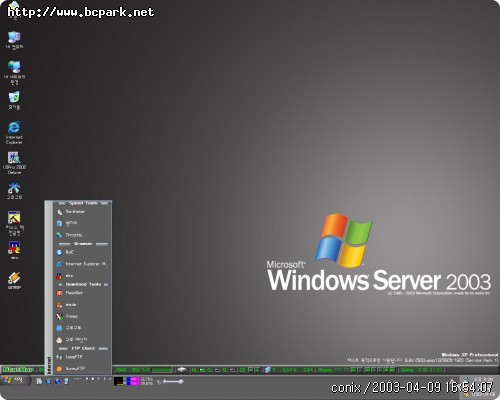Select FlashGet under Download Tools
Image resolution: width=500 pixels, height=400 pixels.
click(x=82, y=293)
